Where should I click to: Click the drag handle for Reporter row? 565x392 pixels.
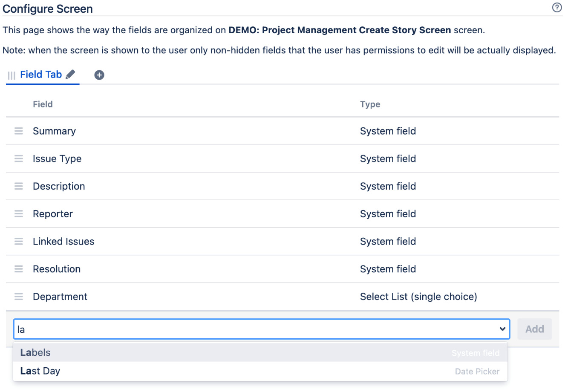[x=19, y=214]
